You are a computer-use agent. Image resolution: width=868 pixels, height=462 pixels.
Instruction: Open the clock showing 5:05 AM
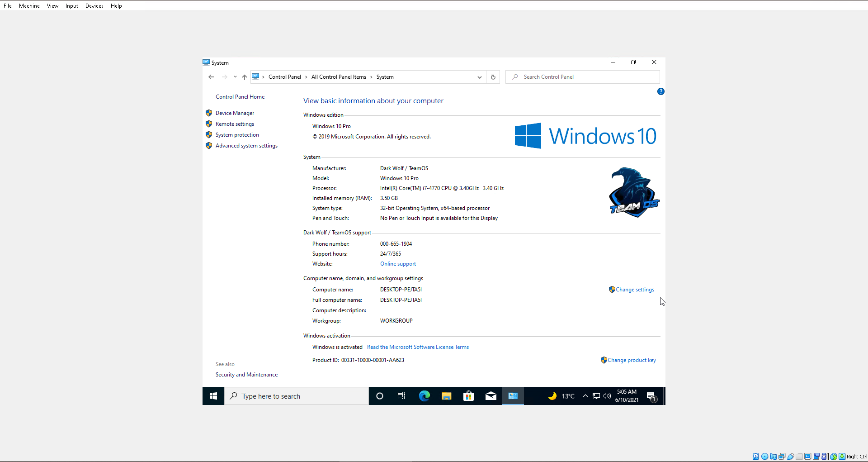(627, 396)
